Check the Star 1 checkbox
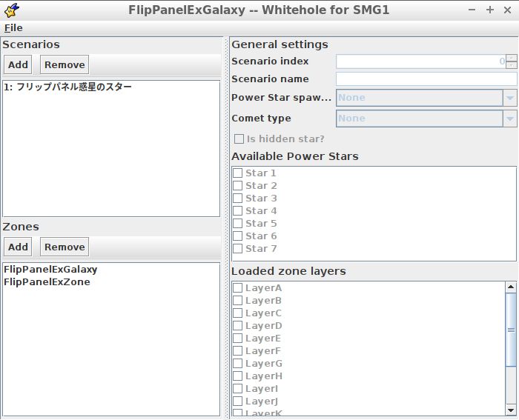This screenshot has width=519, height=420. [x=238, y=173]
